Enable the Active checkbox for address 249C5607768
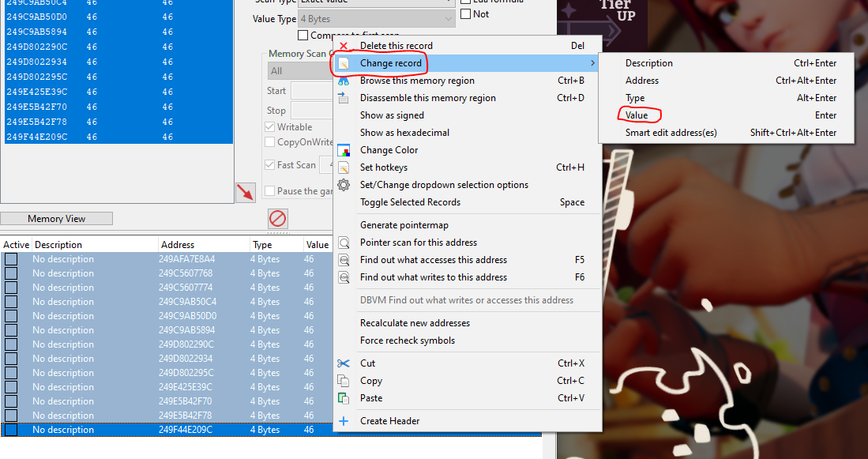 tap(11, 273)
